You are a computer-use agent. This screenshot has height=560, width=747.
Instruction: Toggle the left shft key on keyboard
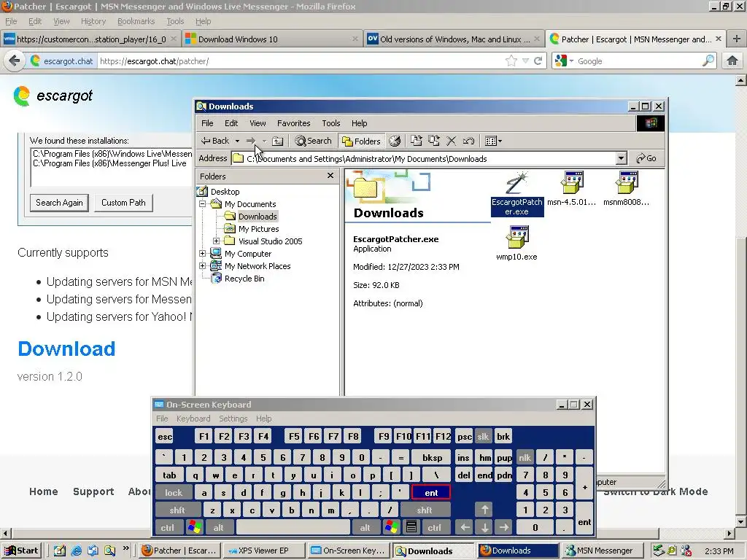(x=177, y=510)
